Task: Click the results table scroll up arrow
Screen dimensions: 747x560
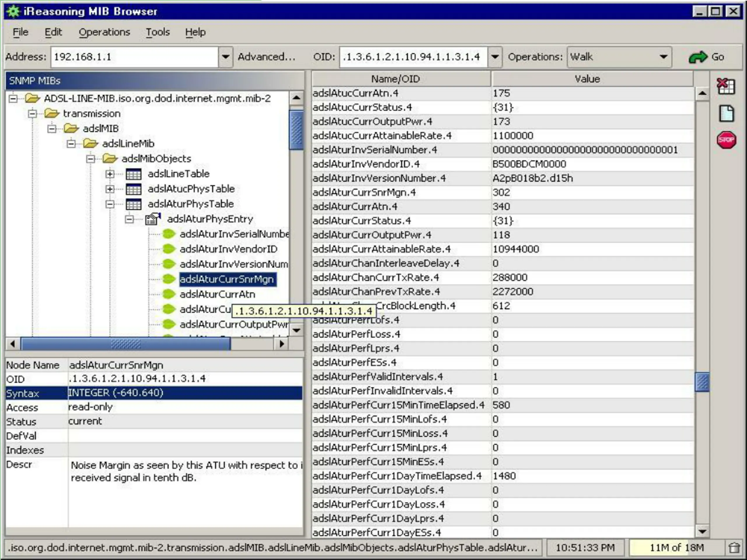Action: (x=702, y=93)
